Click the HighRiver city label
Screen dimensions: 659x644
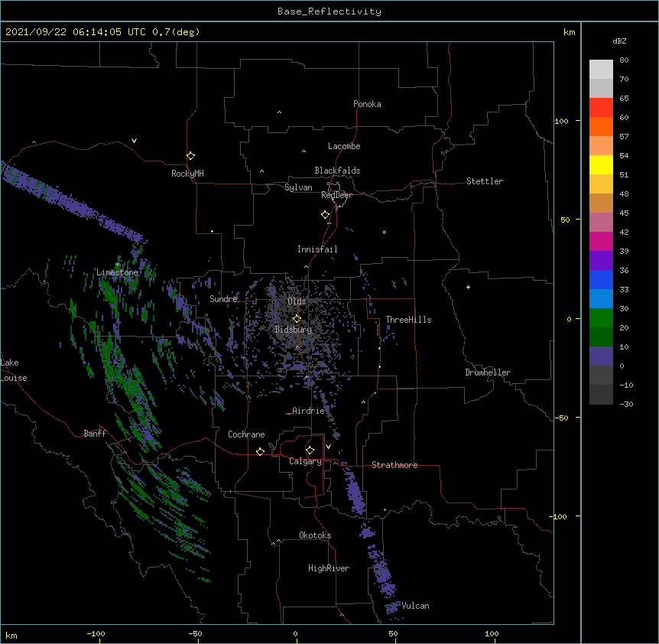click(329, 568)
